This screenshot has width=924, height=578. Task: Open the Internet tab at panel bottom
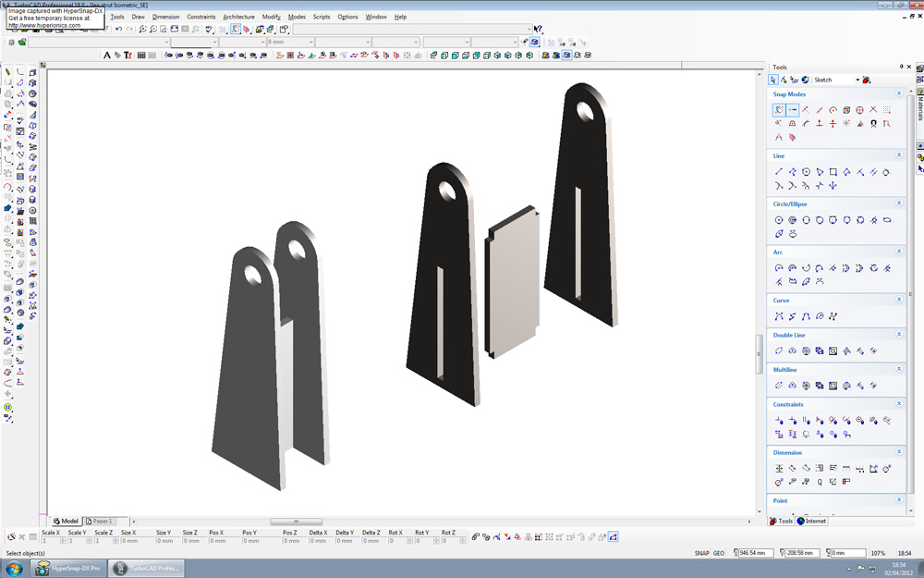point(812,522)
